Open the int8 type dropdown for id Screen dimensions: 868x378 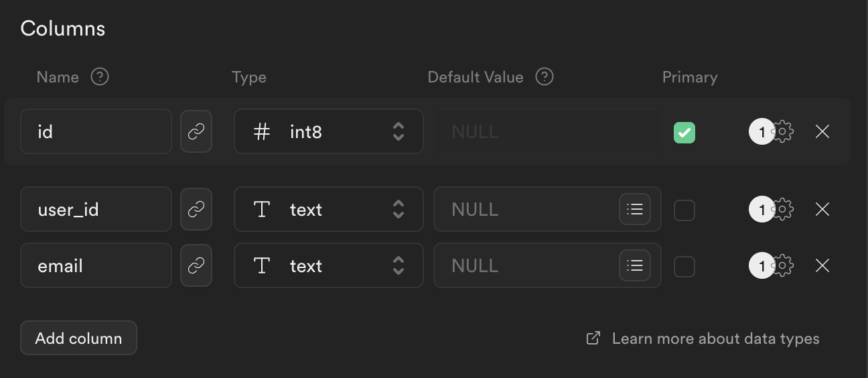coord(328,132)
